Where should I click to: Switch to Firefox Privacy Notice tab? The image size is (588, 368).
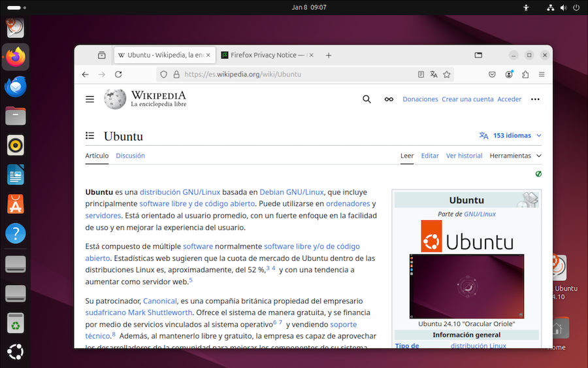coord(267,56)
